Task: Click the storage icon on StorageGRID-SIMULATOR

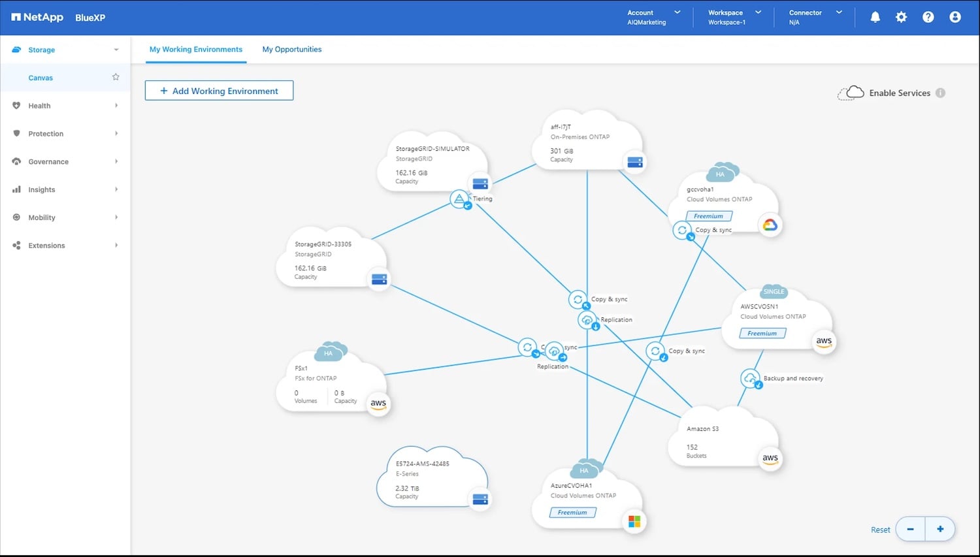Action: click(480, 184)
